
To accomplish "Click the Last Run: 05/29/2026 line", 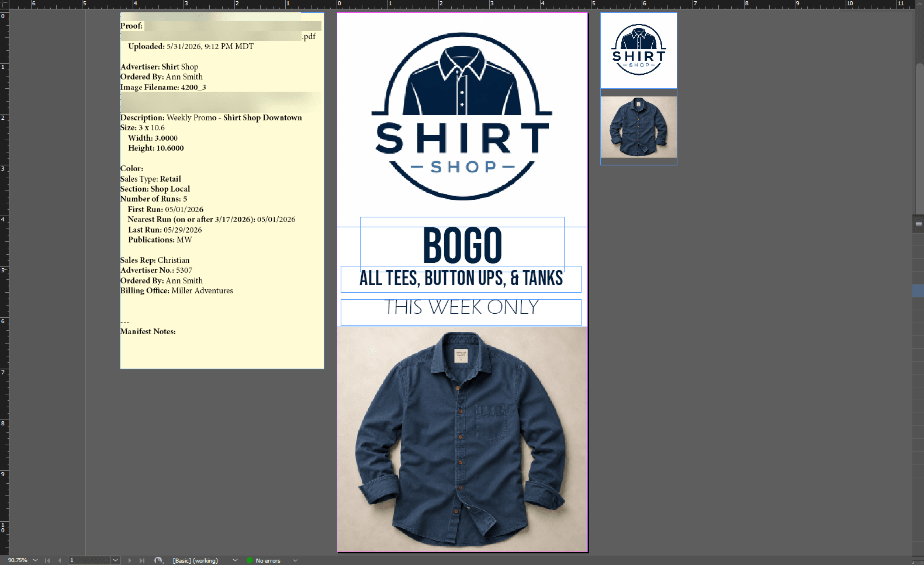I will click(x=165, y=230).
